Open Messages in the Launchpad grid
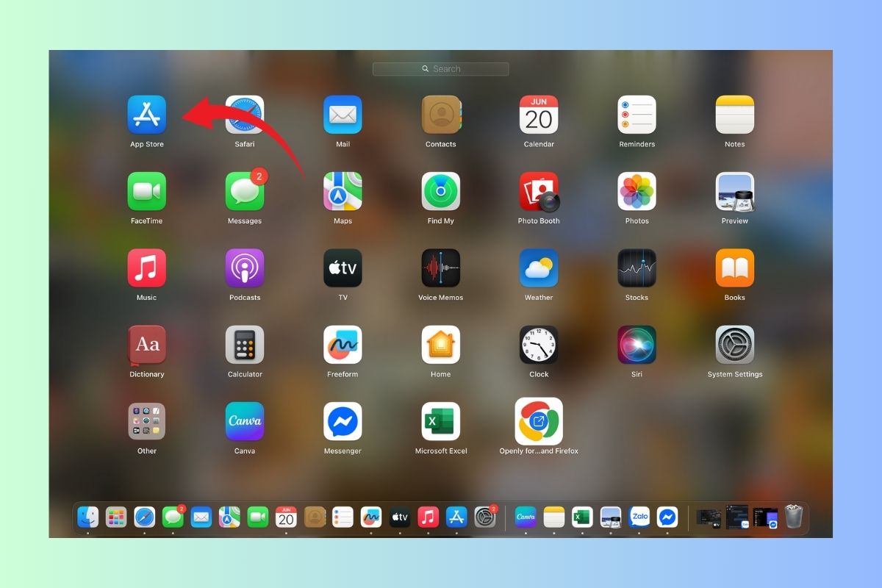The image size is (882, 588). 245,191
